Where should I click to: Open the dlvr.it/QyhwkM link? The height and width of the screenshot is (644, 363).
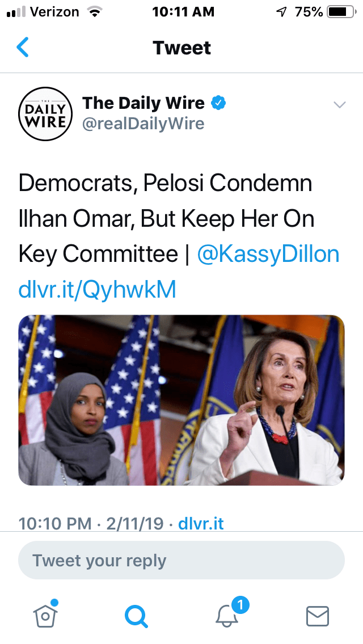[98, 290]
